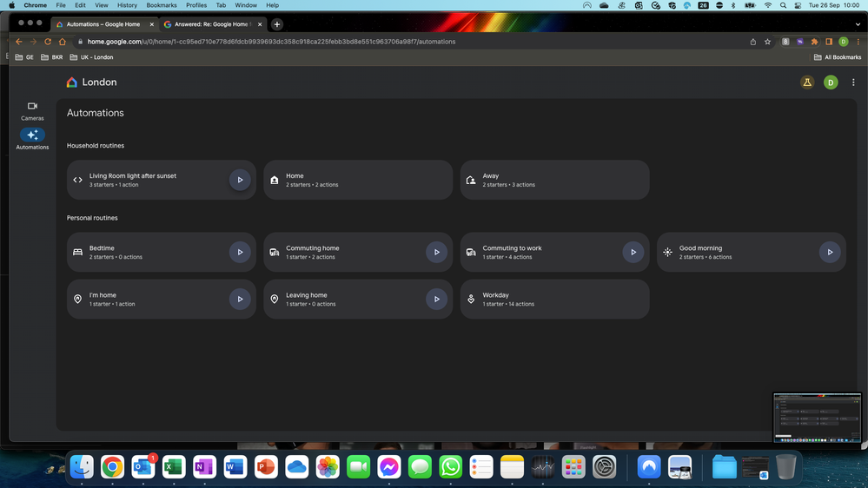868x488 pixels.
Task: Switch to the Answered: Re: Google Home tab
Action: [210, 24]
